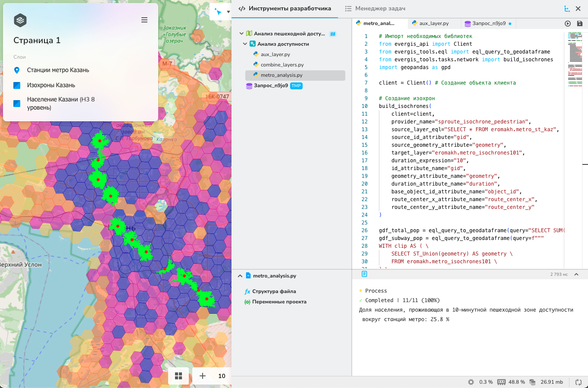
Task: Click the Evergis hexagon logo
Action: (20, 20)
